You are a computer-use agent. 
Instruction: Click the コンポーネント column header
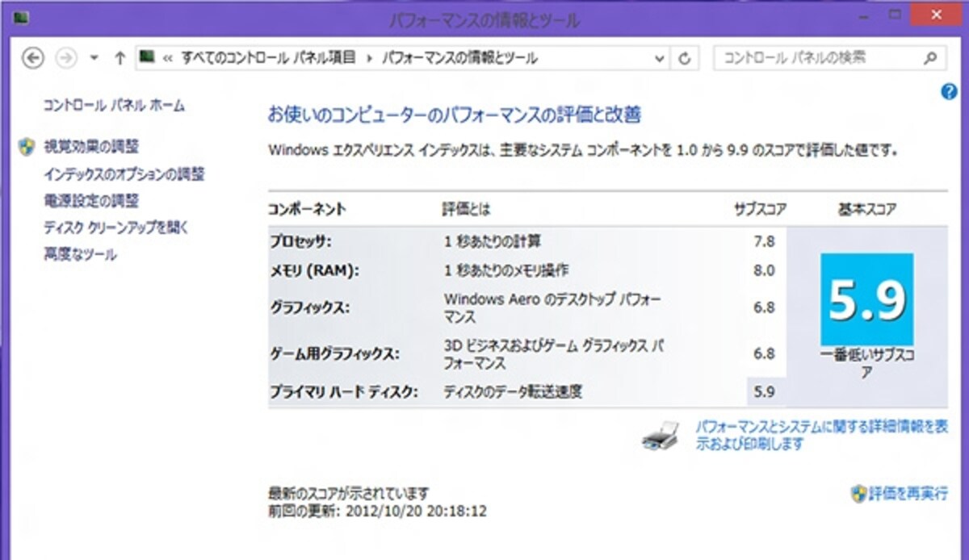(x=307, y=209)
